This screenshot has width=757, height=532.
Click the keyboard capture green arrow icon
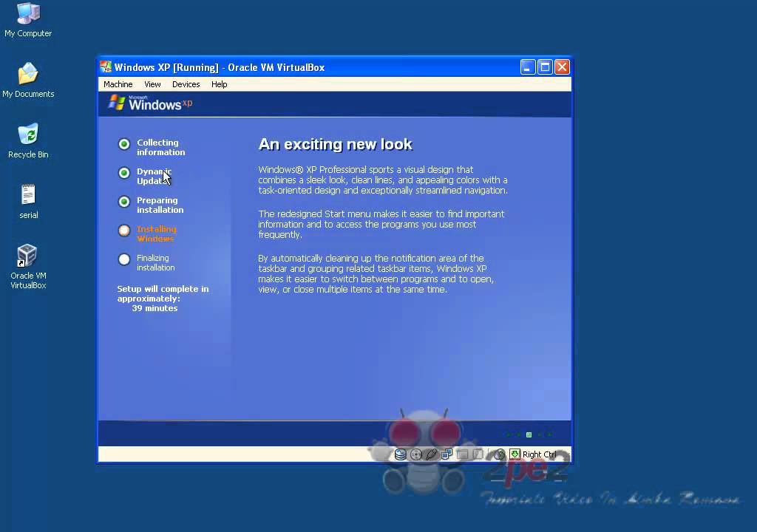(515, 454)
